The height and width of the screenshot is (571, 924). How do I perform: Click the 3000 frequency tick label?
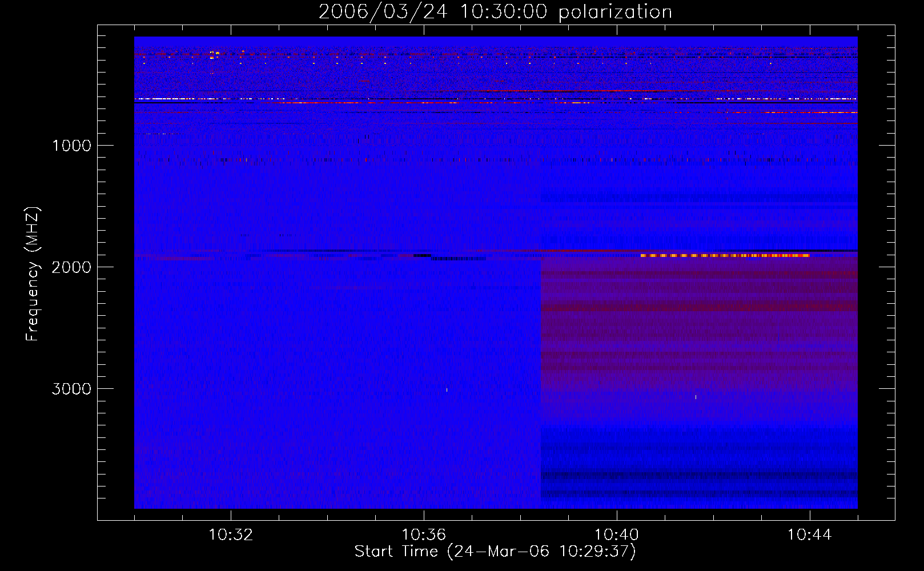(x=71, y=389)
